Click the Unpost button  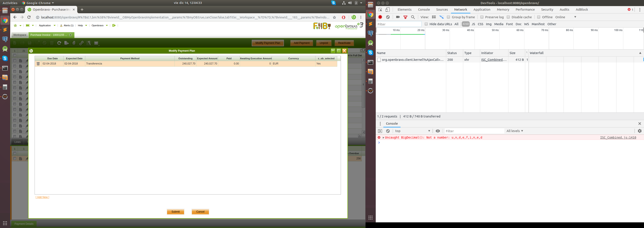tap(324, 43)
